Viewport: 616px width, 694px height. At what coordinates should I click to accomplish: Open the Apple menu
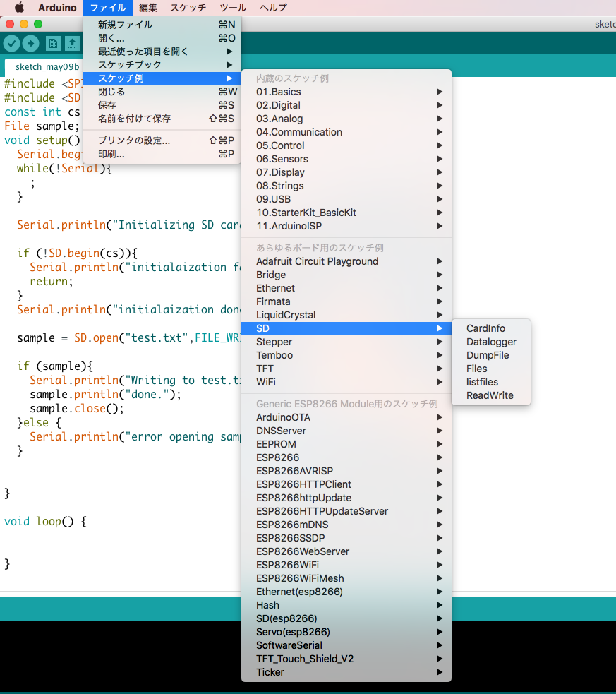(x=19, y=8)
